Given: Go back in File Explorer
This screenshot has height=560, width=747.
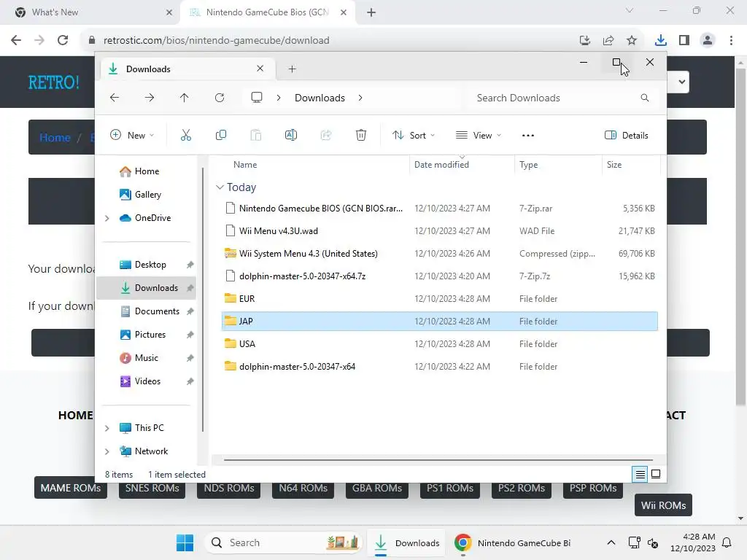Looking at the screenshot, I should tap(115, 98).
